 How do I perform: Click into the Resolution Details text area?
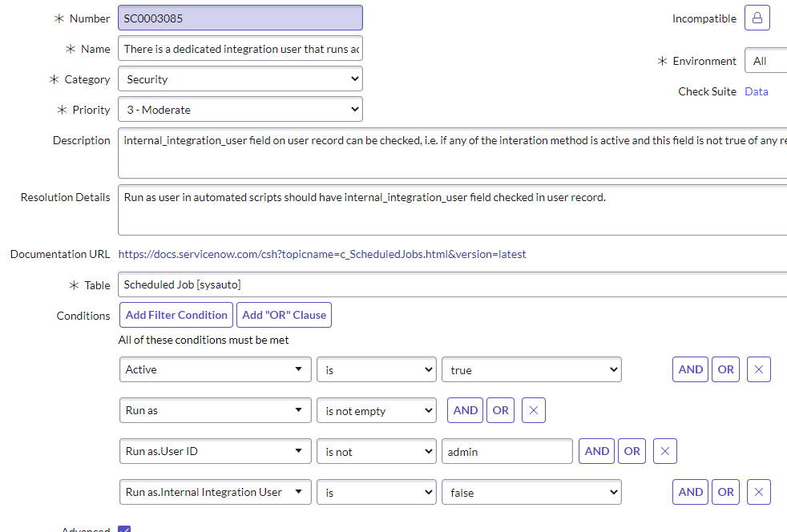coord(452,210)
